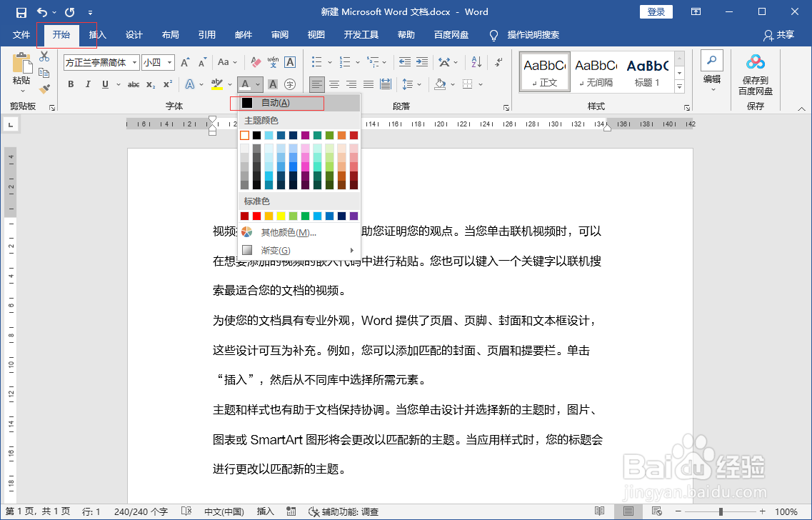Click the Text Effects glowing A icon
Image resolution: width=812 pixels, height=520 pixels.
(190, 84)
